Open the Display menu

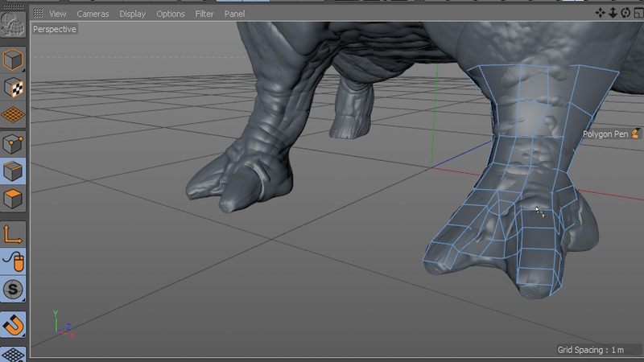point(133,14)
